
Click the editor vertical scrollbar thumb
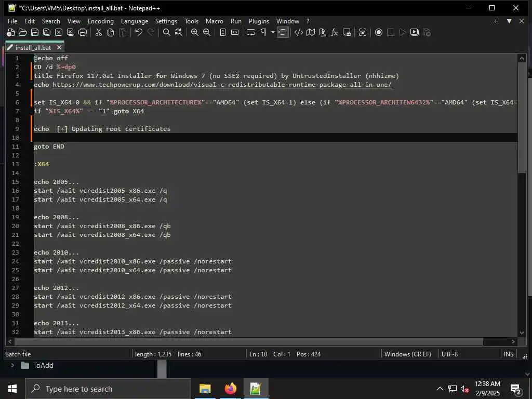tap(522, 118)
